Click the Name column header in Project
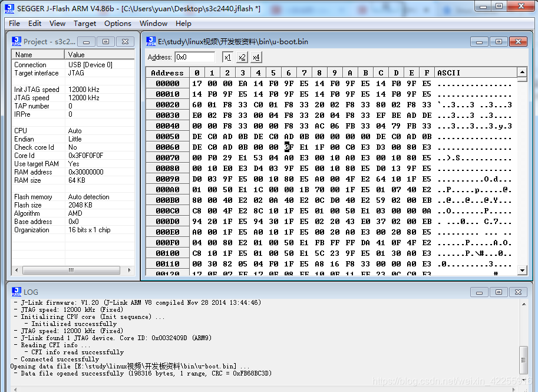 point(38,55)
